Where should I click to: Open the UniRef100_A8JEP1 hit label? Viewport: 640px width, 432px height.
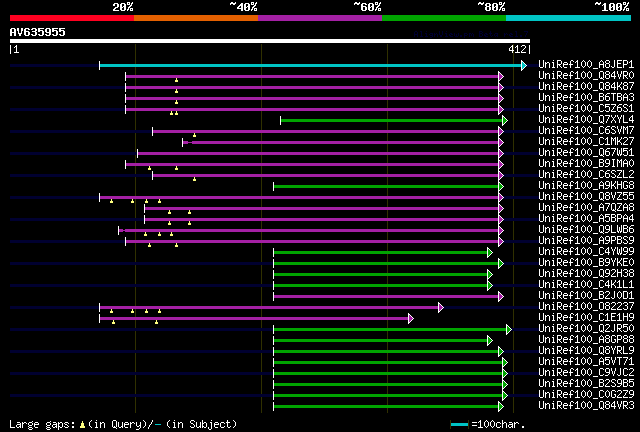pos(586,65)
